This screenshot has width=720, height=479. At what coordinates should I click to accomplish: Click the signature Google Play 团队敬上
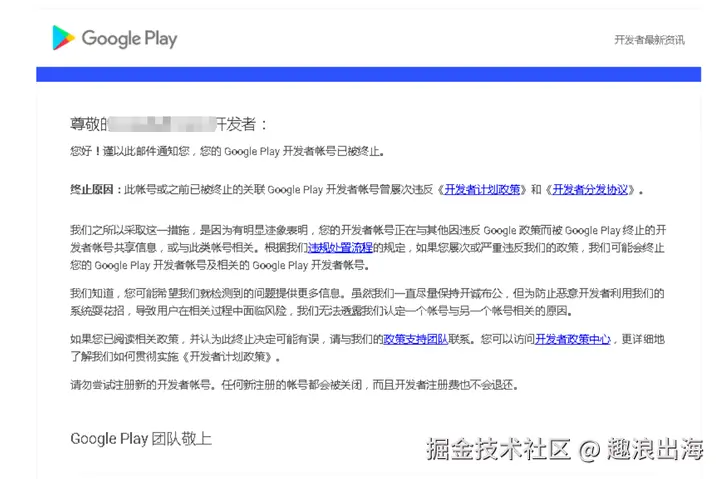pos(141,439)
